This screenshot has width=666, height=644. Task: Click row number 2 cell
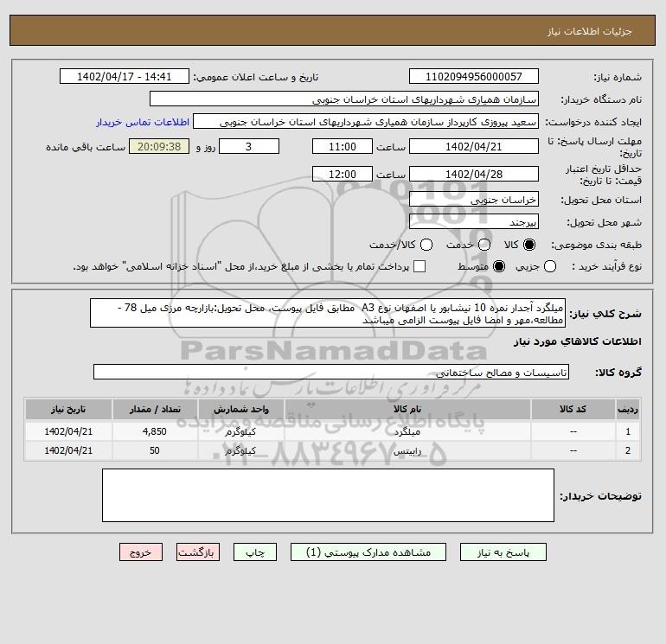[628, 451]
